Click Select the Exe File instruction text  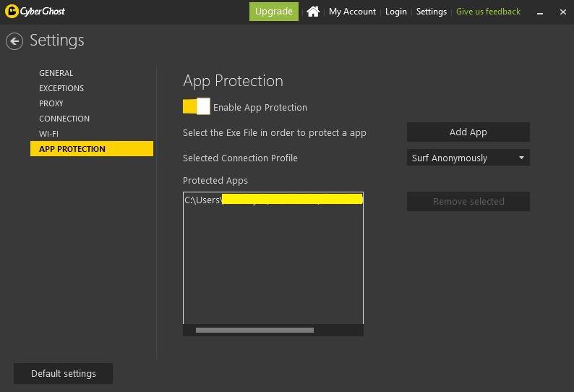point(275,132)
